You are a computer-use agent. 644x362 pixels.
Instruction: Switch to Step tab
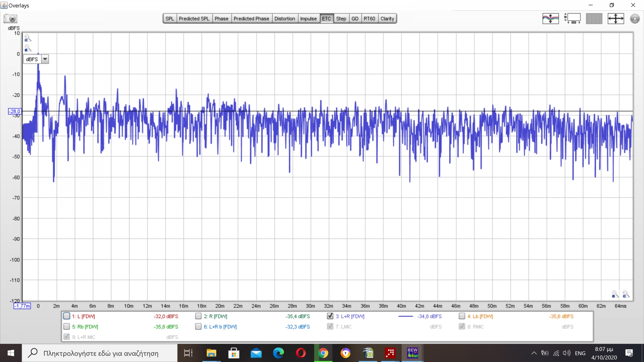click(341, 19)
